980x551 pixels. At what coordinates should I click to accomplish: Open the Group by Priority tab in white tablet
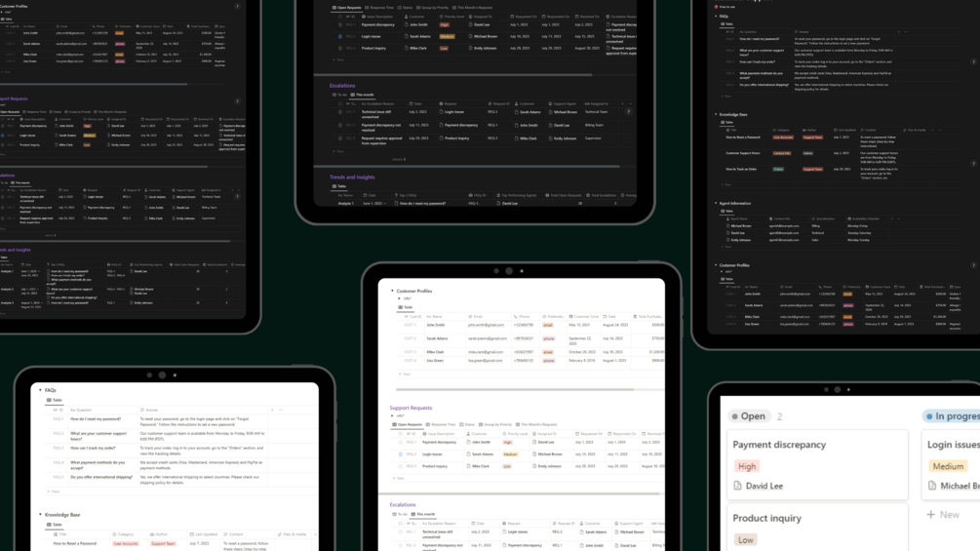click(495, 425)
